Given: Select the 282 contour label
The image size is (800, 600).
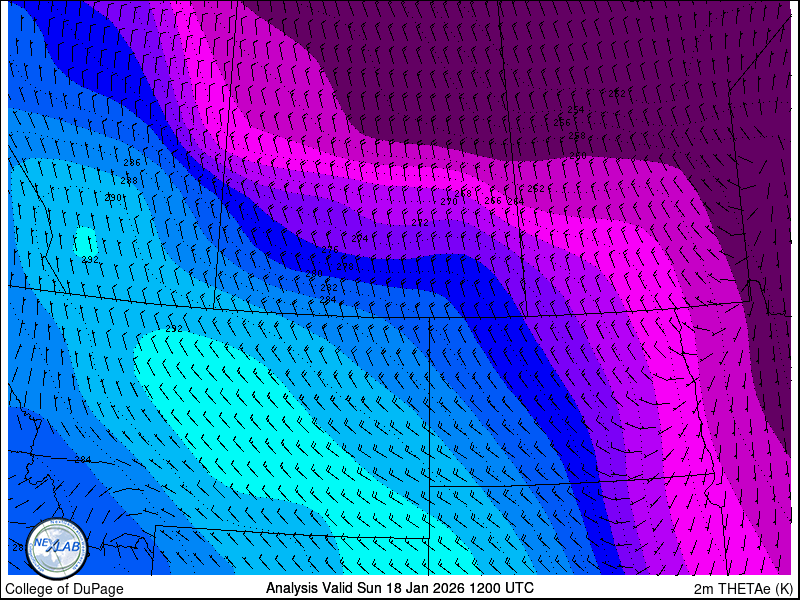Looking at the screenshot, I should tap(329, 288).
